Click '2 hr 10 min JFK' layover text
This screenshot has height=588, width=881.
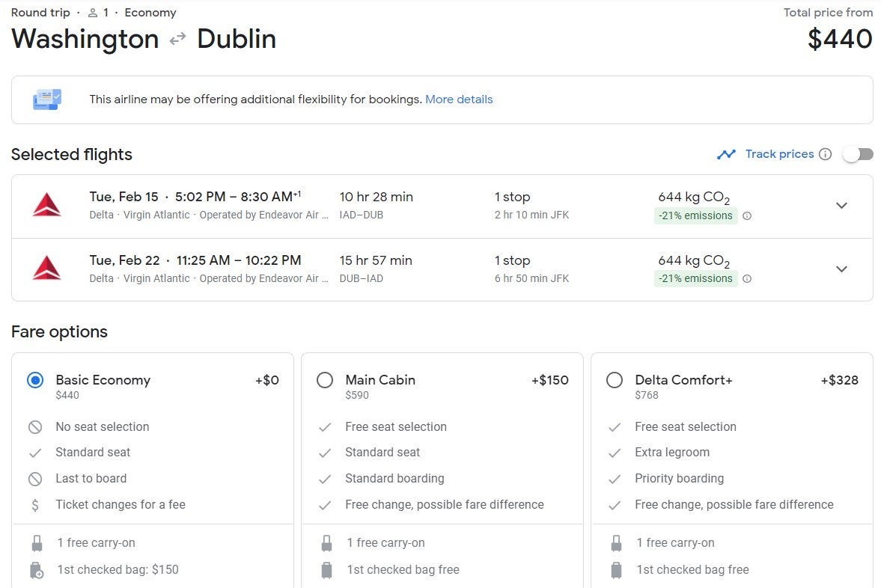(531, 215)
